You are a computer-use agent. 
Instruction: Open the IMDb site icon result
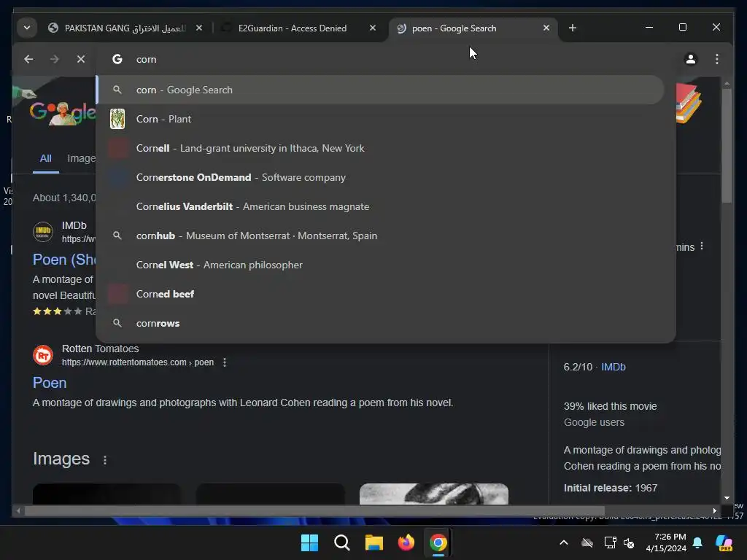[x=43, y=231]
